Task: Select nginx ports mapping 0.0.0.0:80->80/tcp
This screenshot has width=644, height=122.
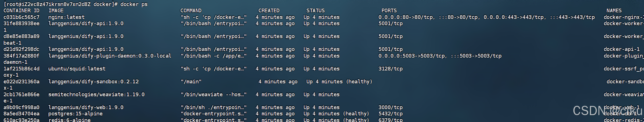Action: tap(406, 17)
